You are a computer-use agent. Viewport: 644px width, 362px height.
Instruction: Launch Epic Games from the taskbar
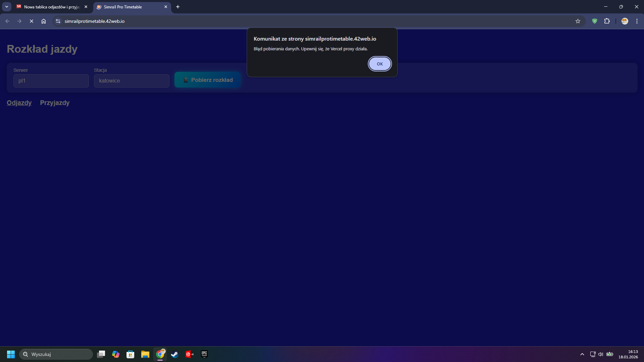coord(204,354)
